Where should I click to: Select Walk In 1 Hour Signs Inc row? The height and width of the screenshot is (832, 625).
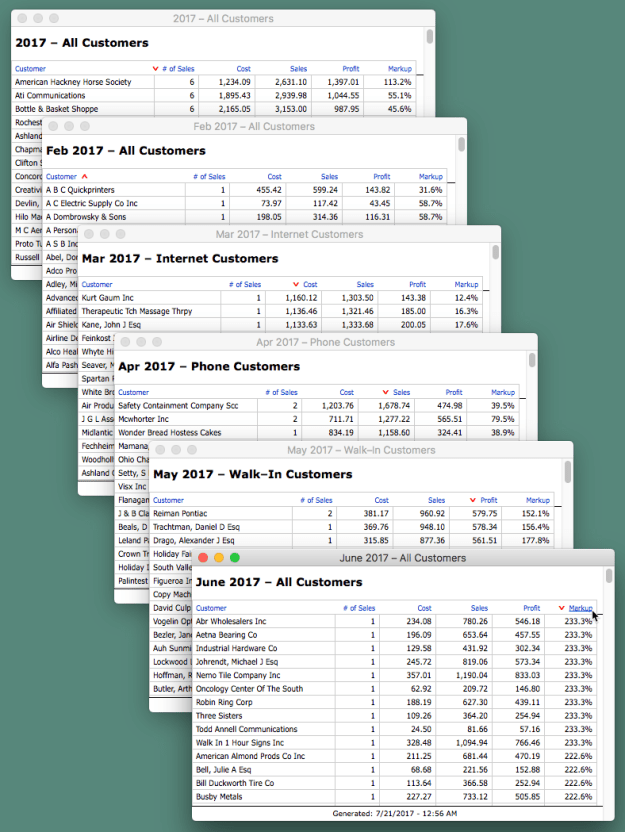tap(395, 743)
